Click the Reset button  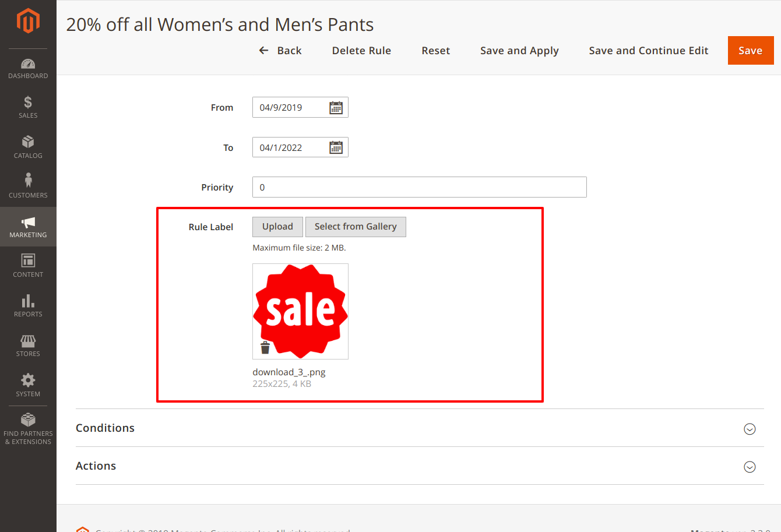(436, 51)
